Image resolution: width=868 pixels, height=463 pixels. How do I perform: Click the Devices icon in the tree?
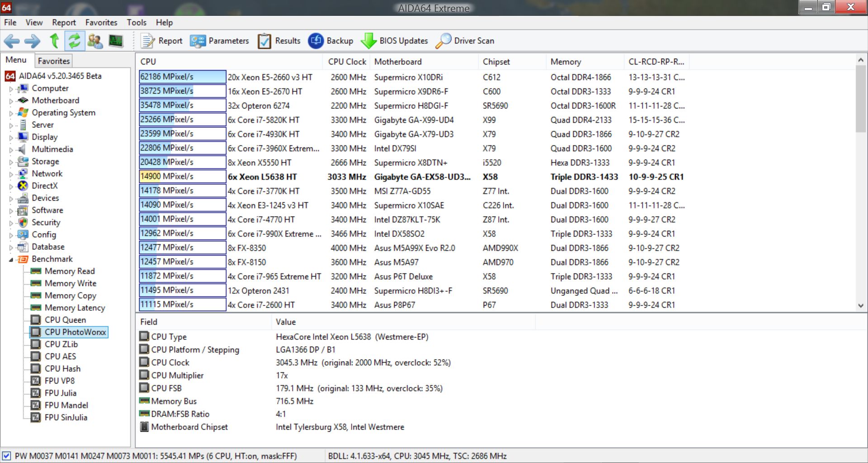(23, 198)
